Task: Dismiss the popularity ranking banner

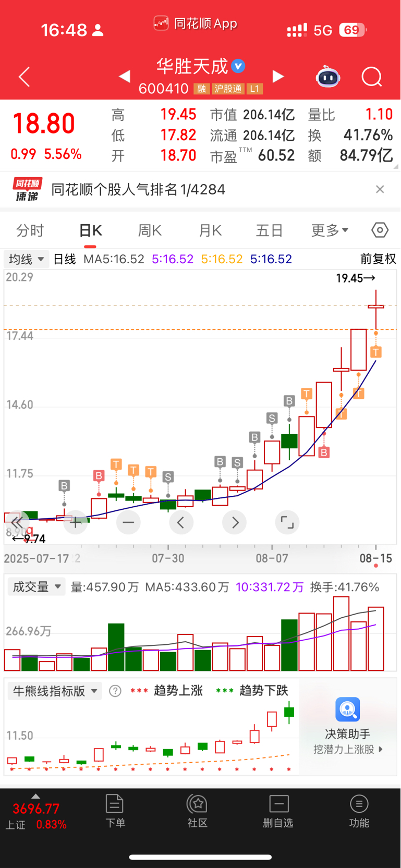Action: pos(380,189)
